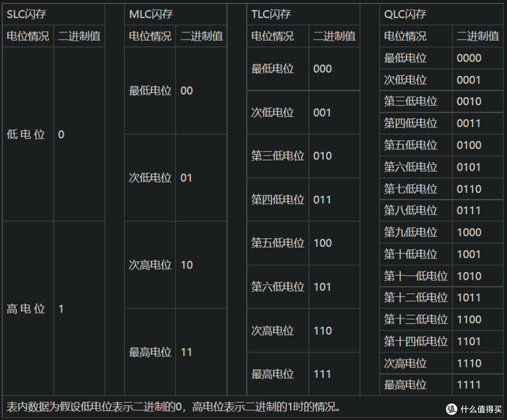Image resolution: width=507 pixels, height=420 pixels.
Task: Click MLC binary value "10"
Action: click(x=186, y=265)
